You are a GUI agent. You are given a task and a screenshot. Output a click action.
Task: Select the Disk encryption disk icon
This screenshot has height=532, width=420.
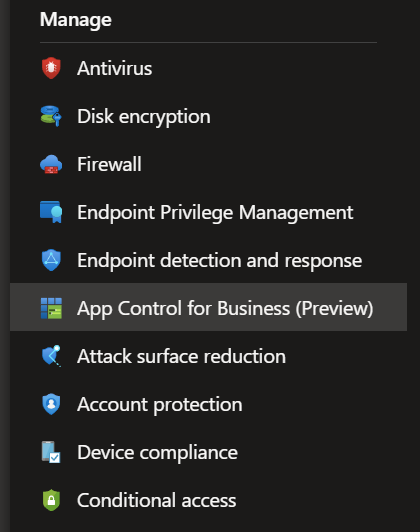(51, 116)
